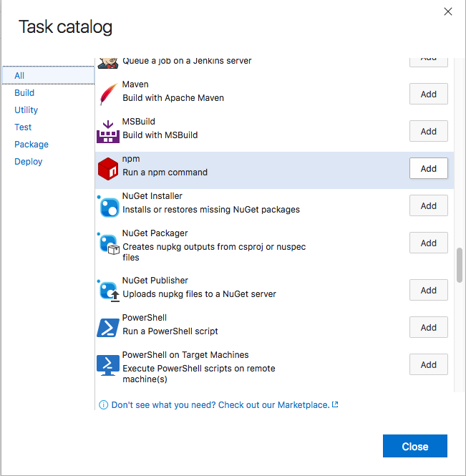The width and height of the screenshot is (466, 476).
Task: Click the 'NuGet Installer' title
Action: (152, 196)
